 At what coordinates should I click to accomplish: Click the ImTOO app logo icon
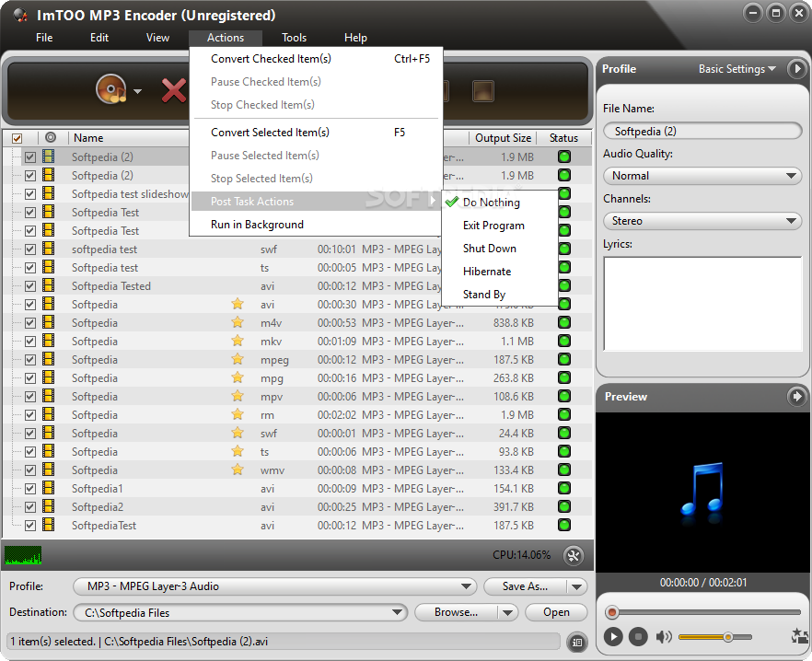click(20, 15)
